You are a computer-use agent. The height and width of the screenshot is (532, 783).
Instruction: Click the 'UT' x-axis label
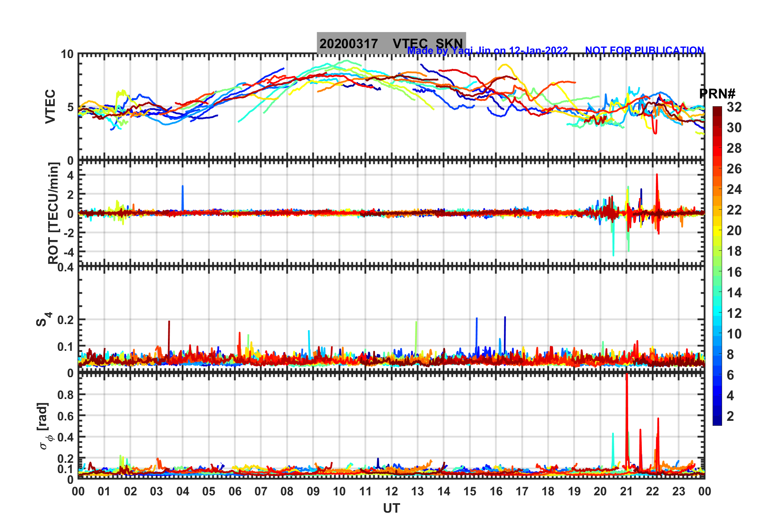(x=391, y=509)
